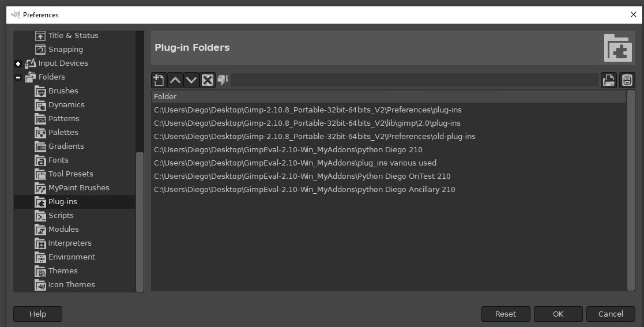Click the Patterns folder icon

40,119
